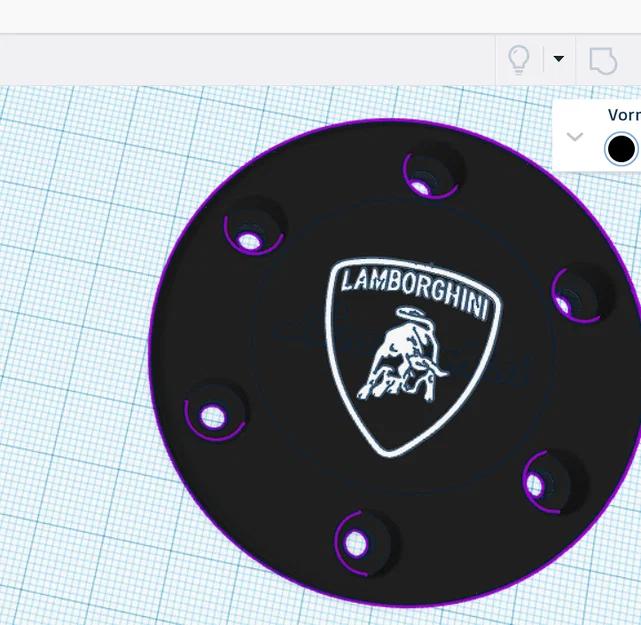Click the 'Vorr' label in shape panel
Screen dimensions: 641x625
click(x=624, y=115)
